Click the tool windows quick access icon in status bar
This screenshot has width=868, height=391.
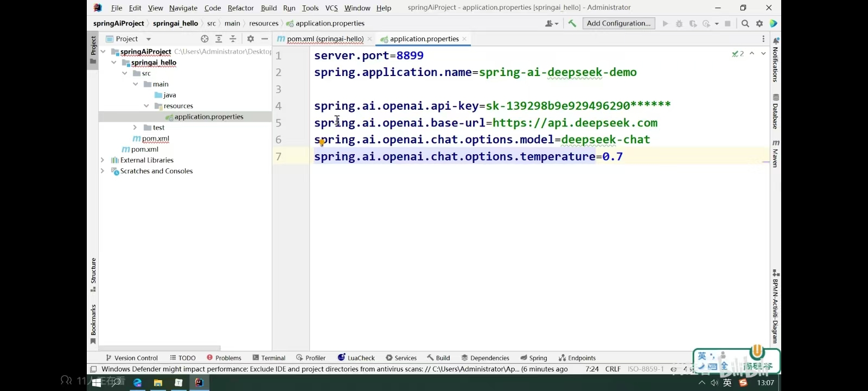93,369
